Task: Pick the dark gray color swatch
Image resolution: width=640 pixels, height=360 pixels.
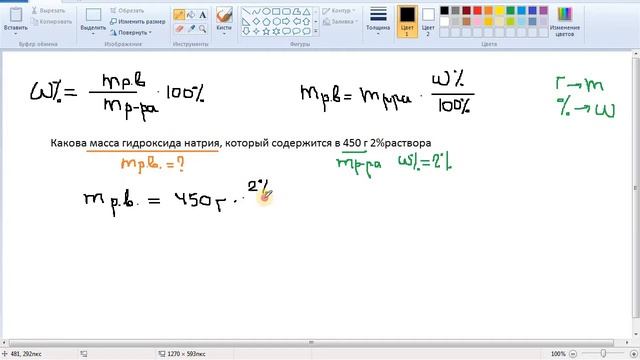Action: (456, 11)
